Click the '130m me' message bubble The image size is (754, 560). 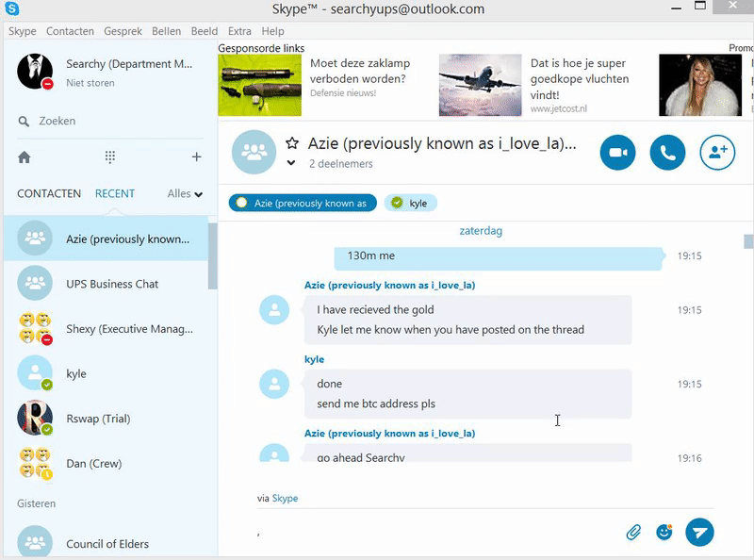[499, 258]
